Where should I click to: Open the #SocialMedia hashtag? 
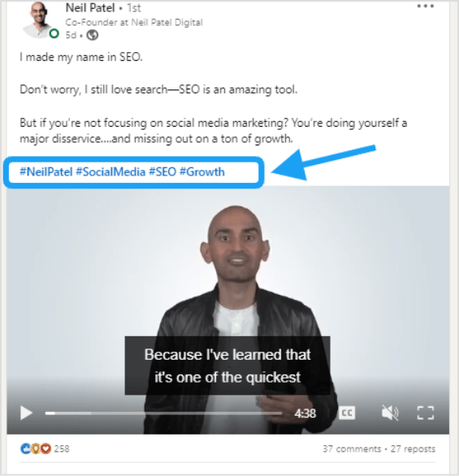[110, 172]
